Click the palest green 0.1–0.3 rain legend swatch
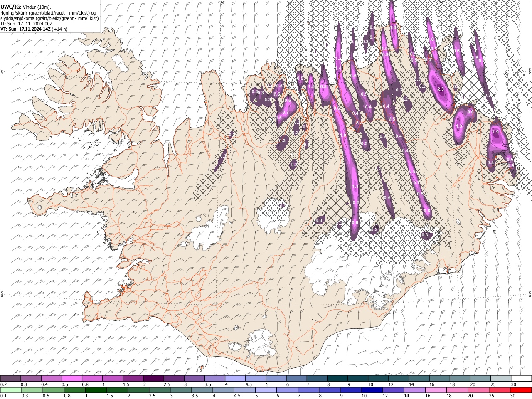The width and height of the screenshot is (532, 399). 11,390
